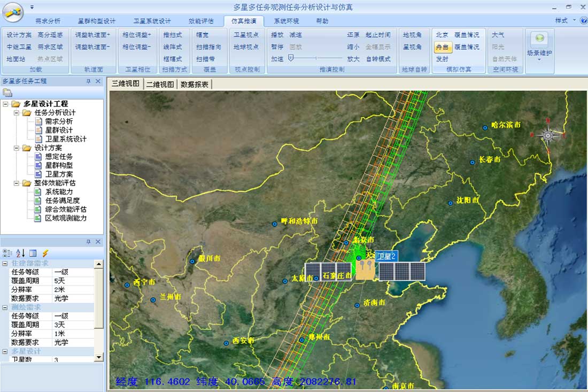Open the quick access toolbar dropdown arrow
This screenshot has height=392, width=588.
tap(32, 7)
